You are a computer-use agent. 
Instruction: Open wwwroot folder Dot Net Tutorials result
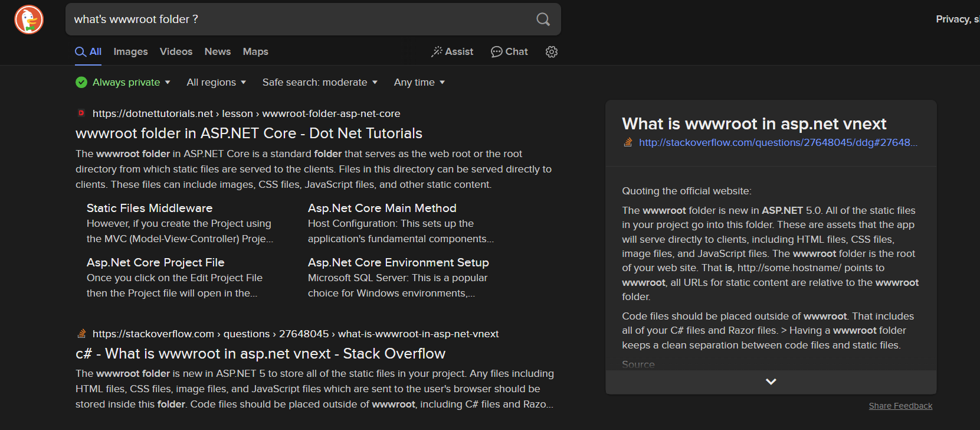point(248,133)
